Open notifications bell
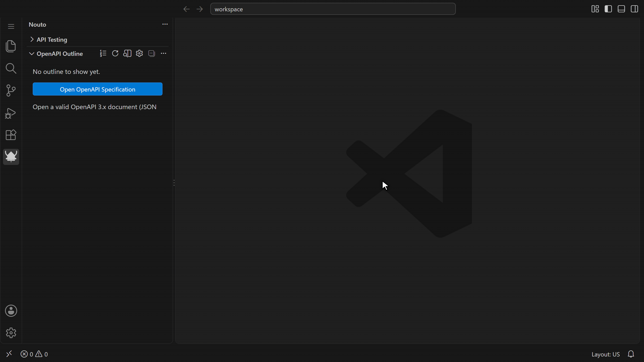 [x=631, y=354]
